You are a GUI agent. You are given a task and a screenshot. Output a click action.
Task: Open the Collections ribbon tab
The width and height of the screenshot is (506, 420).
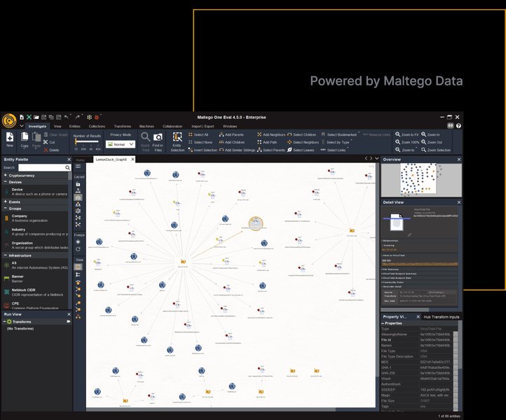[x=97, y=127]
